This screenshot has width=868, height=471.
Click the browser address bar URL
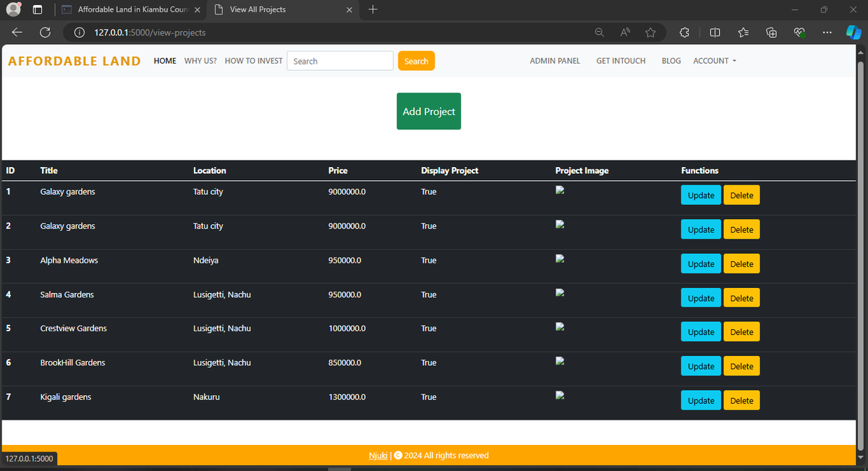(150, 33)
